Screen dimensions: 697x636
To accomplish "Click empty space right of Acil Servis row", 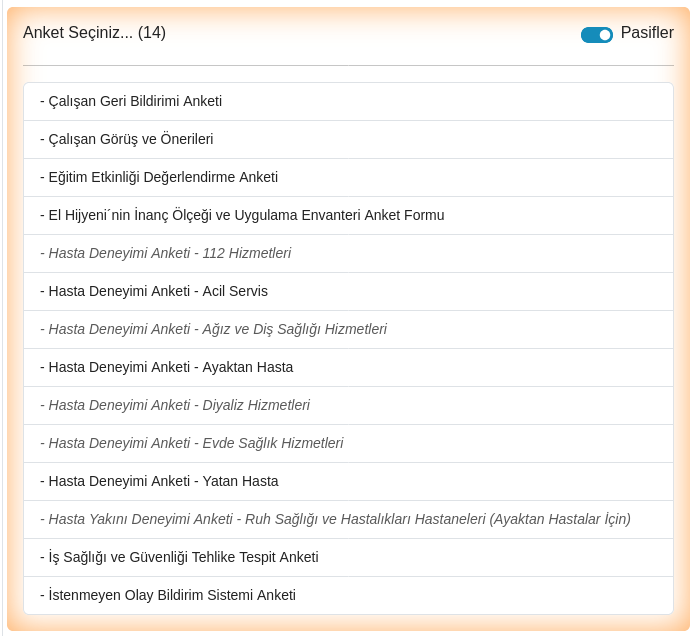I will click(471, 292).
